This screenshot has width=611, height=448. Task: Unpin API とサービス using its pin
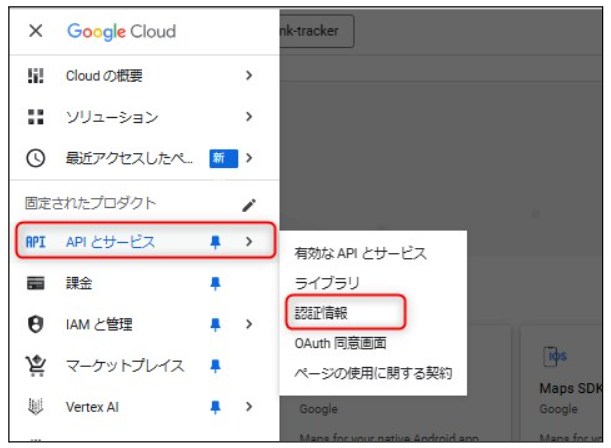[215, 242]
